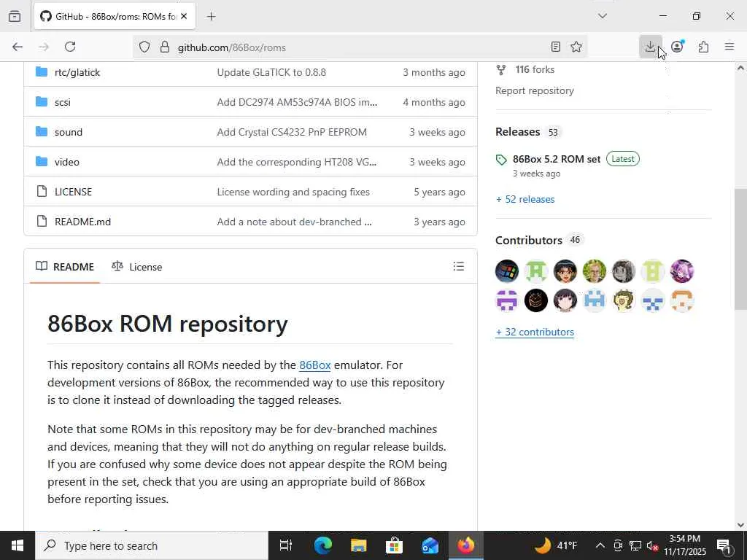Open the scsi folder
The width and height of the screenshot is (747, 560).
pyautogui.click(x=63, y=102)
